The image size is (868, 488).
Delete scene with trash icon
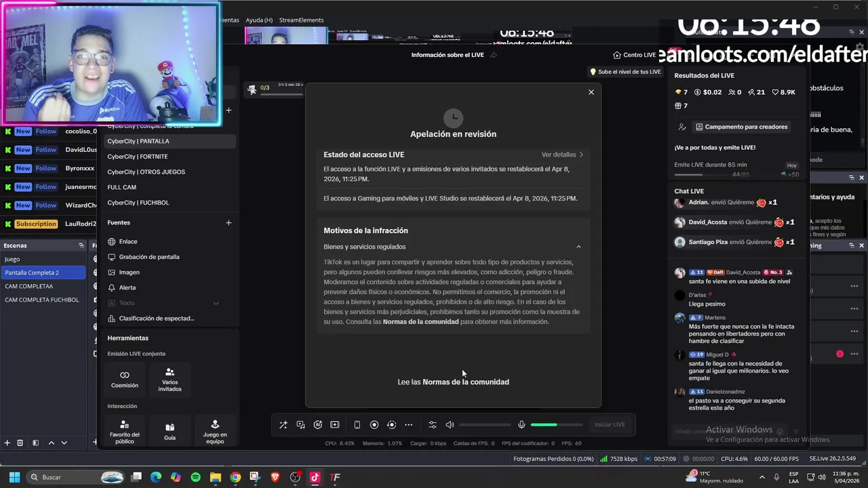point(20,443)
